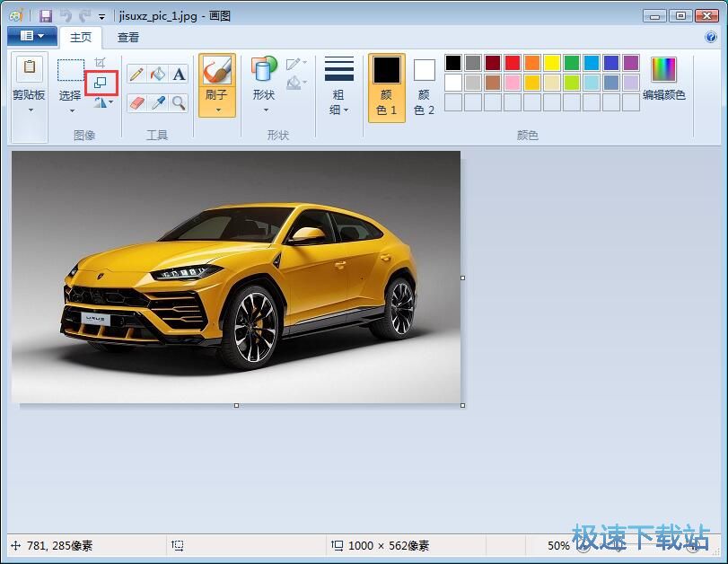Screen dimensions: 728x564
Task: Expand the 剪贴板 paste options arrow
Action: [31, 110]
